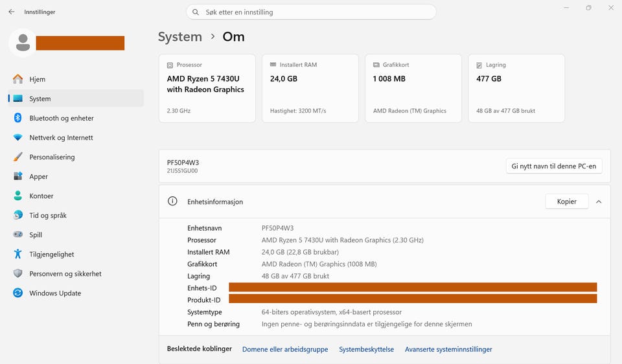Open Avanserte systeminnstillinger link
Image resolution: width=622 pixels, height=364 pixels.
point(448,349)
